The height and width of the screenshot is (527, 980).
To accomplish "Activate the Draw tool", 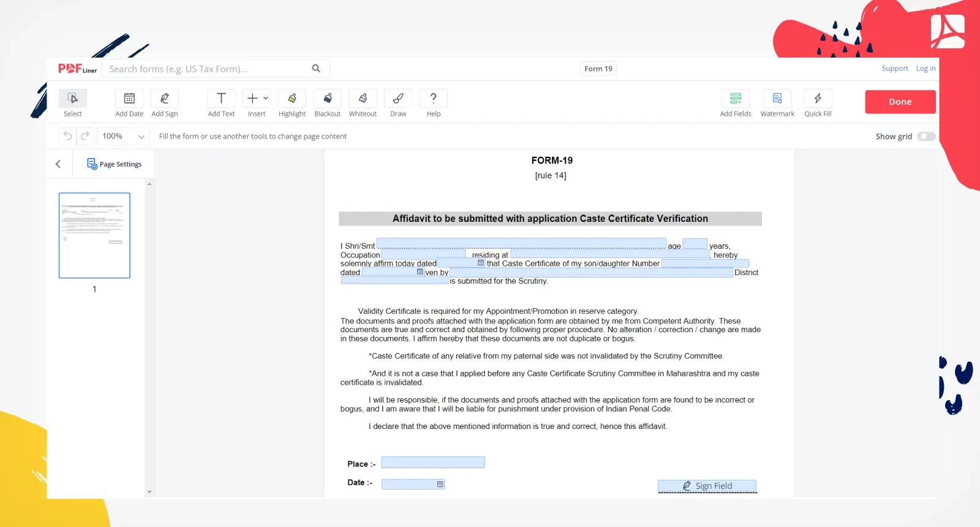I will click(x=398, y=103).
